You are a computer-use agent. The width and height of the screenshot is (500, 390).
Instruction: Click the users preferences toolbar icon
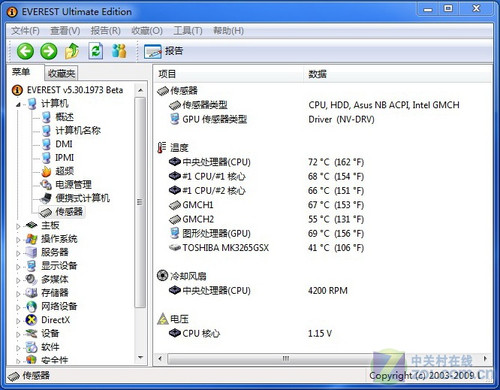[119, 51]
